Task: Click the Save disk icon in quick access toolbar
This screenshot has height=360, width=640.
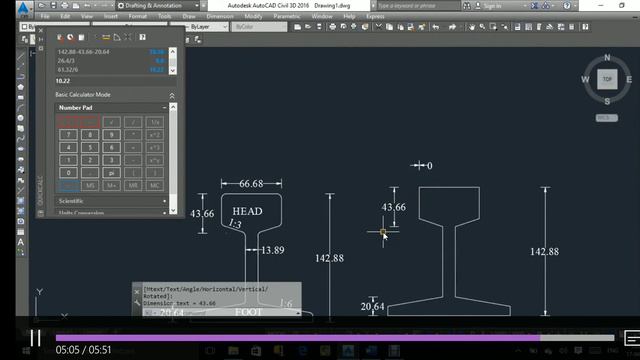Action: tap(53, 6)
